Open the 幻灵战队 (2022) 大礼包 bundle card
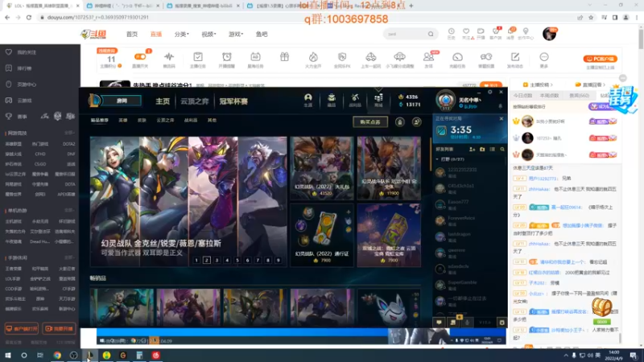The height and width of the screenshot is (362, 644). [x=322, y=168]
